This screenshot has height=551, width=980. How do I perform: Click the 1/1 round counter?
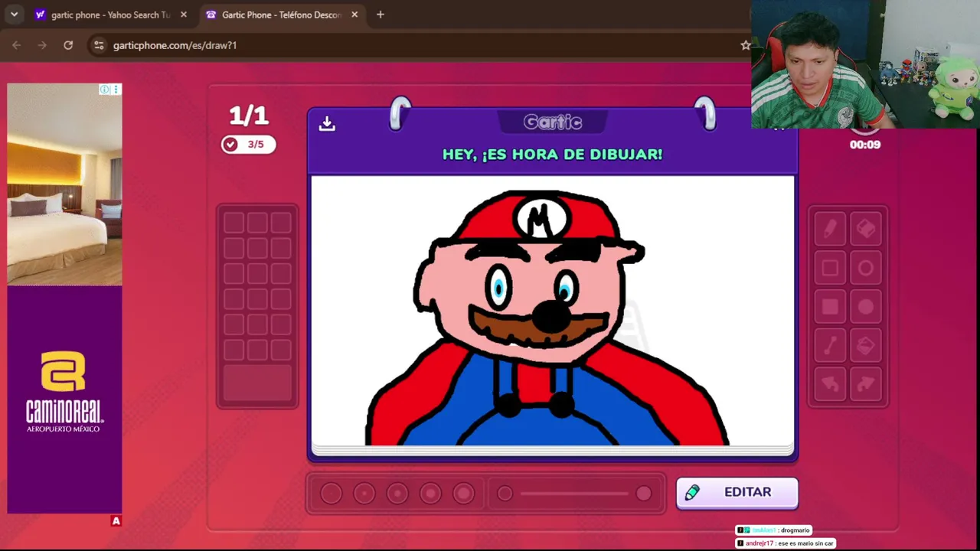pos(249,116)
